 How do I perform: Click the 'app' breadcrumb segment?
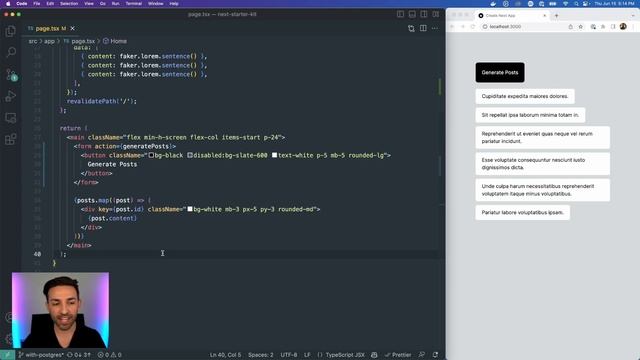pos(49,41)
